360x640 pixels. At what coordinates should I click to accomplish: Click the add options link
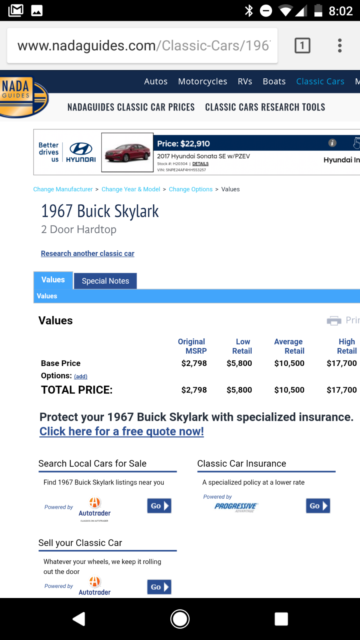tap(80, 376)
